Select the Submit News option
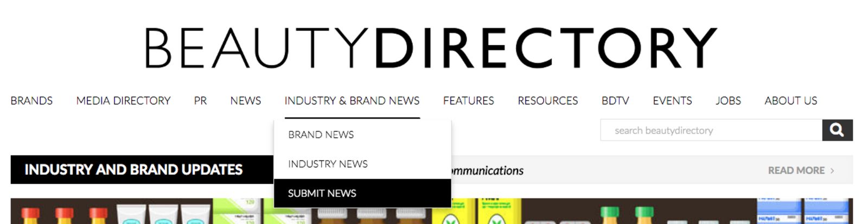This screenshot has height=224, width=868. pyautogui.click(x=362, y=194)
